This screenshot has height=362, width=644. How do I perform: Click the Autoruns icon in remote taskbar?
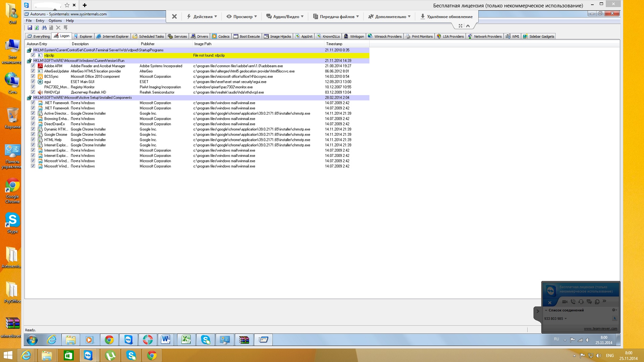click(263, 340)
